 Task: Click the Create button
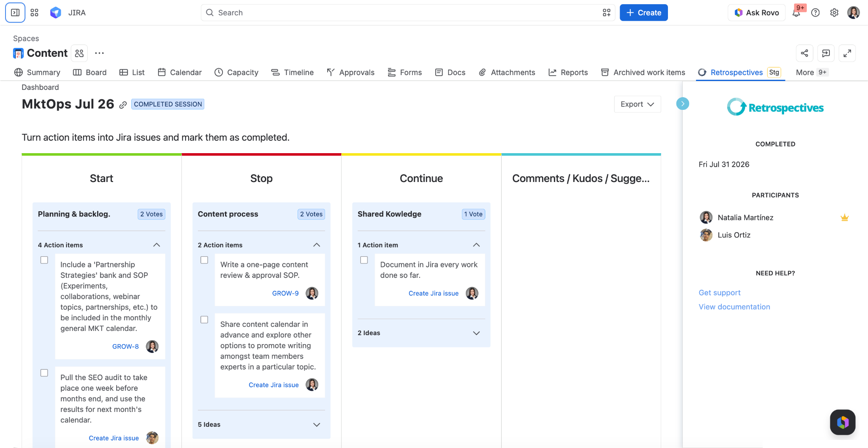click(x=644, y=13)
